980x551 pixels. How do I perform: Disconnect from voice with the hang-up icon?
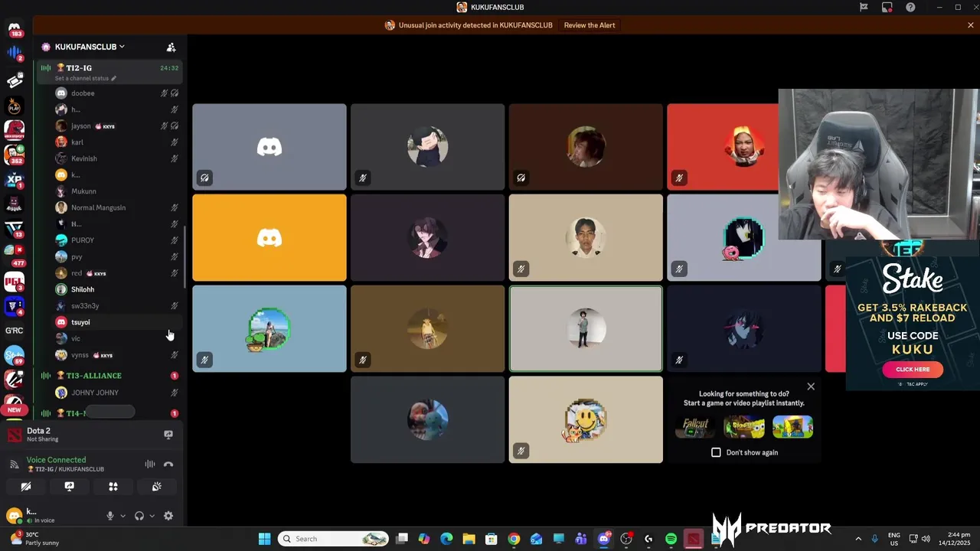coord(168,465)
